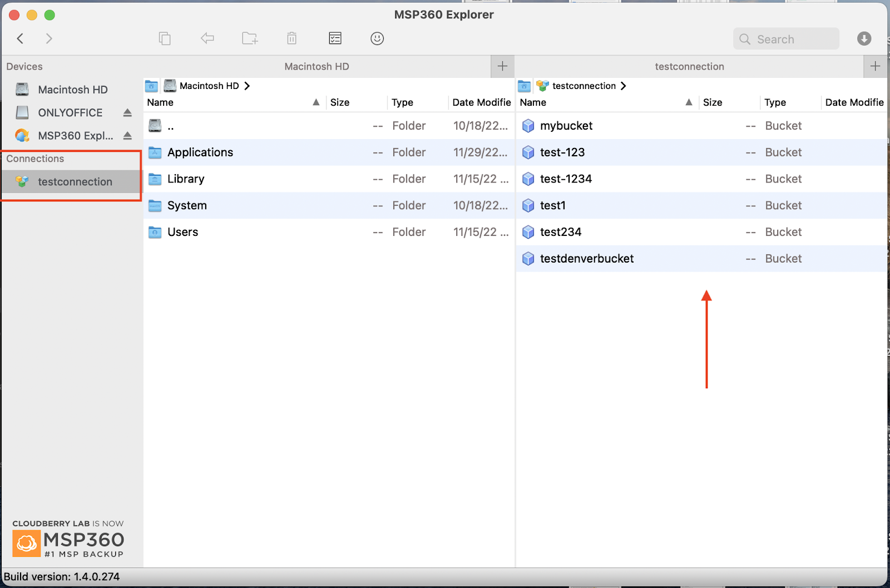Sort right pane by Date Modified column
Screen dimensions: 890x588
(x=854, y=102)
